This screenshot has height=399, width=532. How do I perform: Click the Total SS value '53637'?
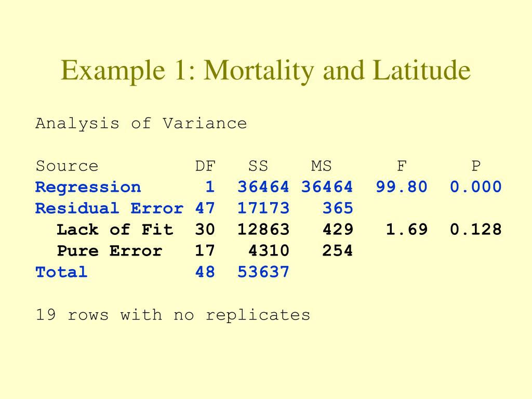(x=263, y=272)
